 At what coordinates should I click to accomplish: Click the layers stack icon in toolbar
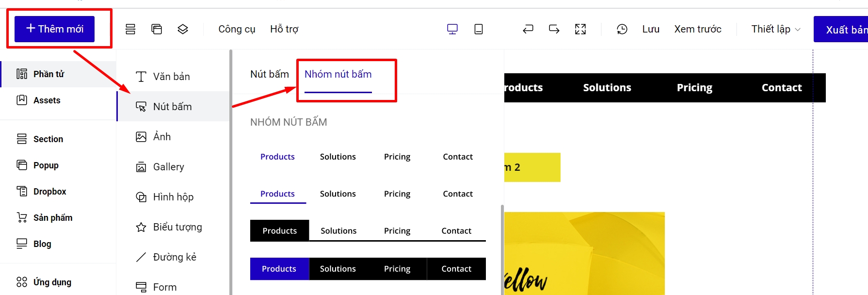point(183,29)
